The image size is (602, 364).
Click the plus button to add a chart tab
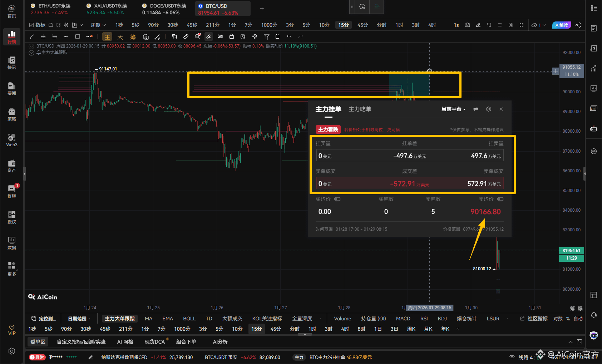(262, 9)
